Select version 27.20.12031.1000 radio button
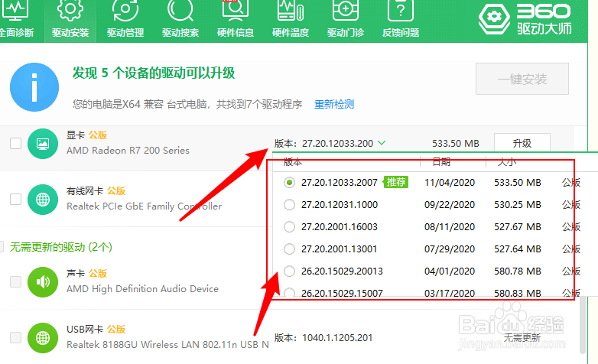The height and width of the screenshot is (364, 598). [x=290, y=205]
